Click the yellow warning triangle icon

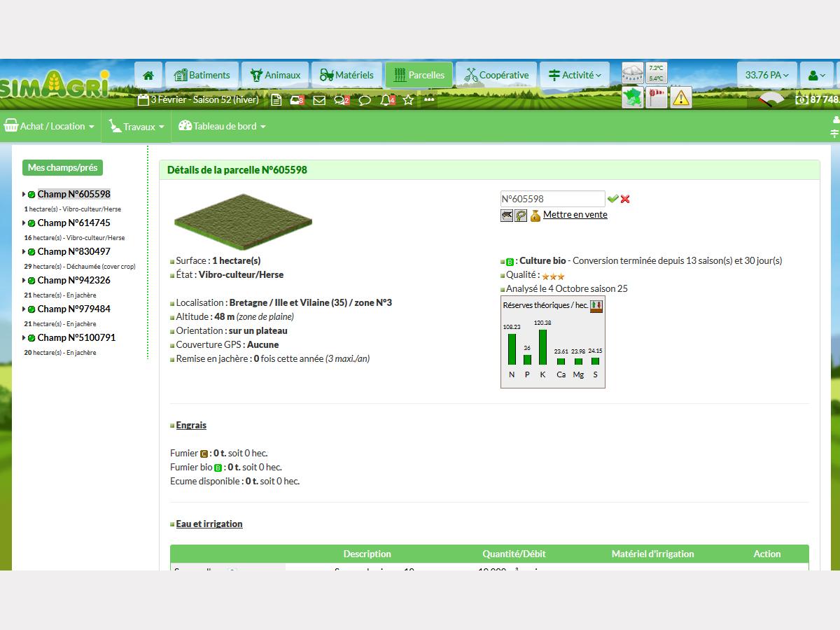(x=680, y=97)
